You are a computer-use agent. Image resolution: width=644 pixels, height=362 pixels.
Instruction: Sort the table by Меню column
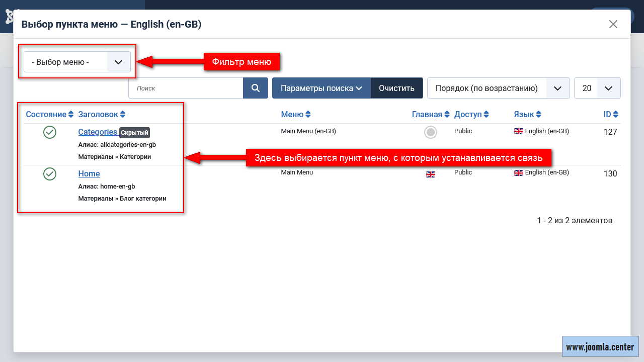click(296, 115)
